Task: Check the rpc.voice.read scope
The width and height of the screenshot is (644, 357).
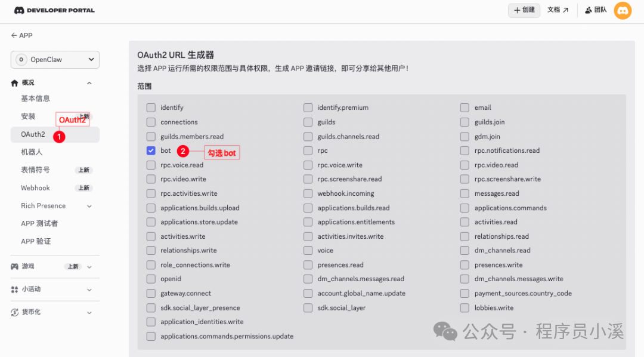Action: point(151,165)
